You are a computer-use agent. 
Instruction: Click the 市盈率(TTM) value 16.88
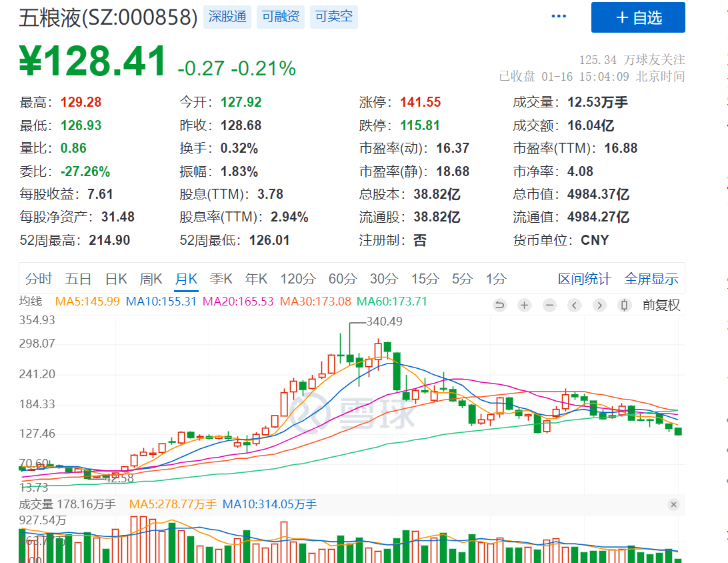click(x=621, y=148)
